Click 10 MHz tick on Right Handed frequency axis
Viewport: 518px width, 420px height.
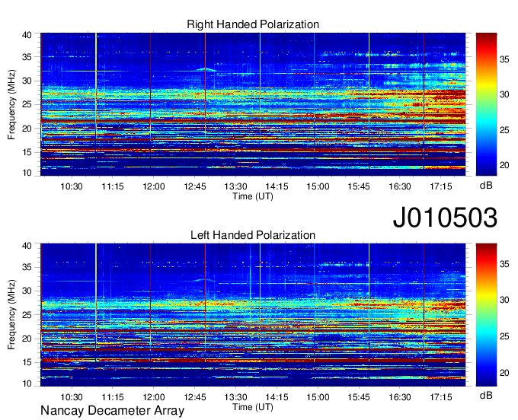point(27,173)
